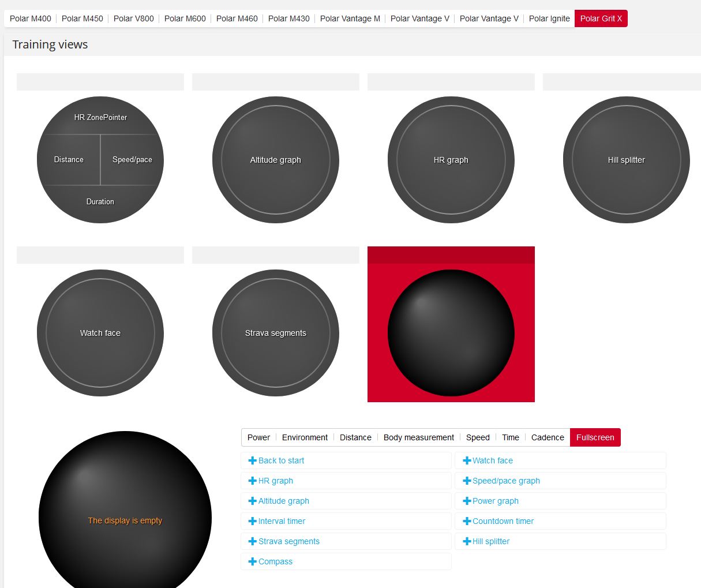Click plus icon next to Countdown timer
This screenshot has height=588, width=701.
[467, 521]
